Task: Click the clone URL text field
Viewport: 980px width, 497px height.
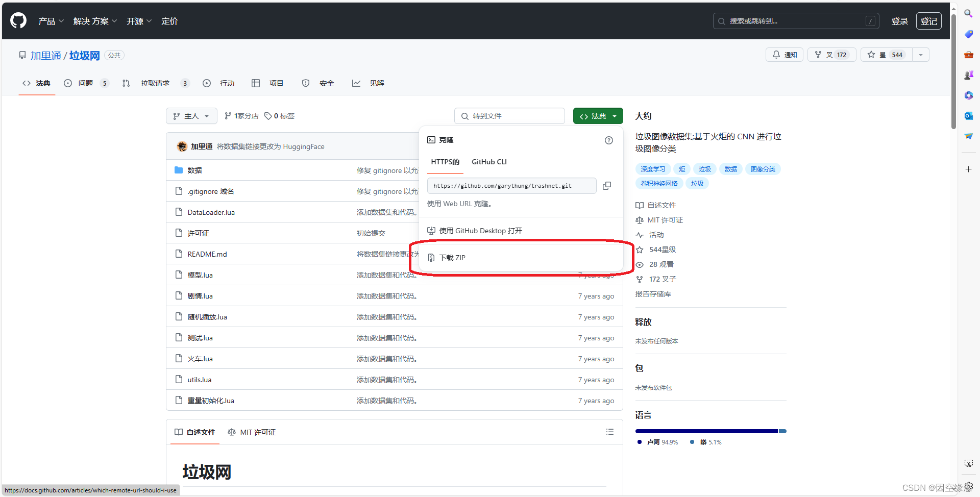Action: coord(511,186)
